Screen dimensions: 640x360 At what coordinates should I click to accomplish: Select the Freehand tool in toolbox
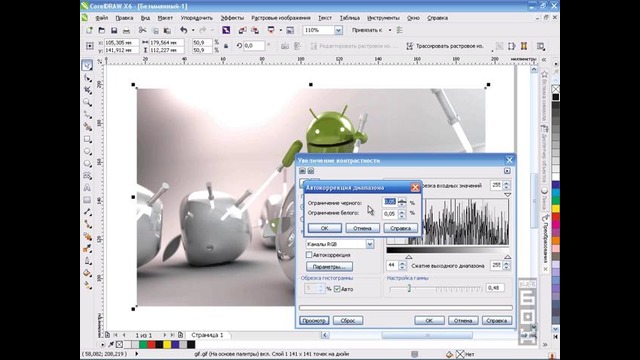(87, 114)
